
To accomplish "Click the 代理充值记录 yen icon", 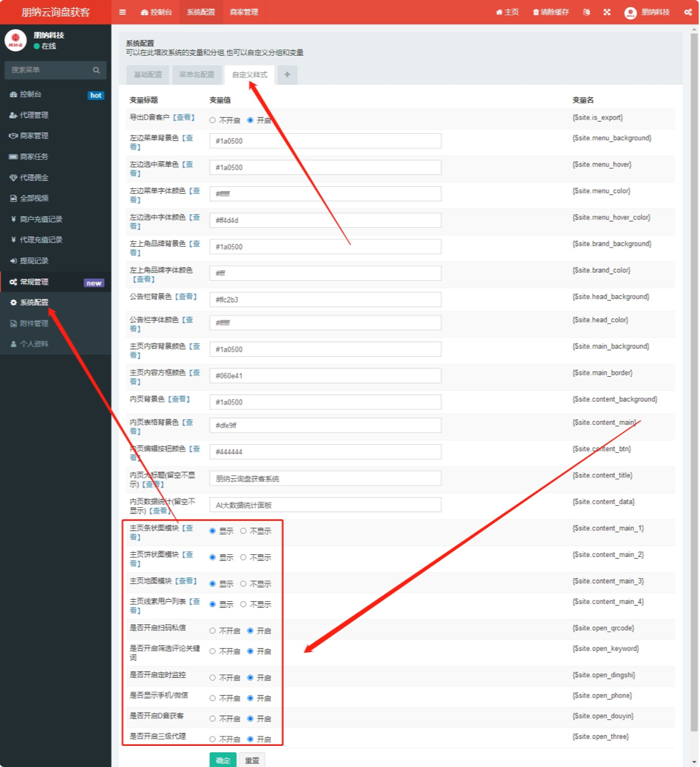I will [13, 239].
